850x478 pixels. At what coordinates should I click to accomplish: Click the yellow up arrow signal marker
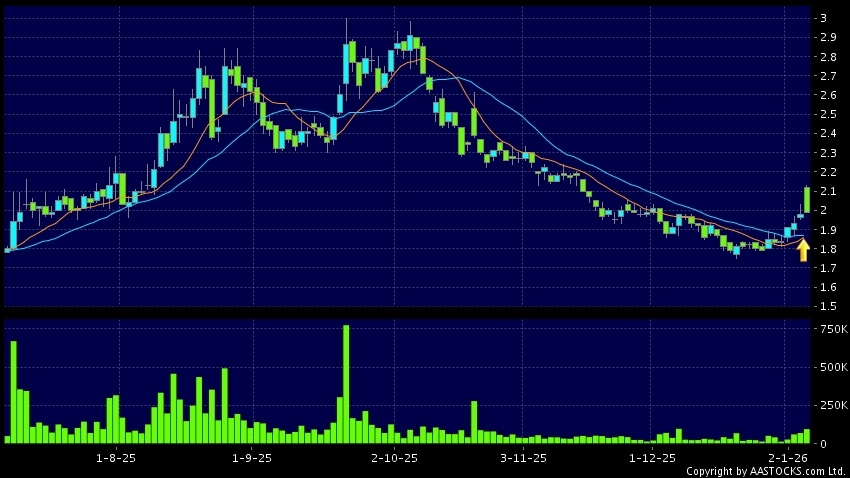pos(802,250)
